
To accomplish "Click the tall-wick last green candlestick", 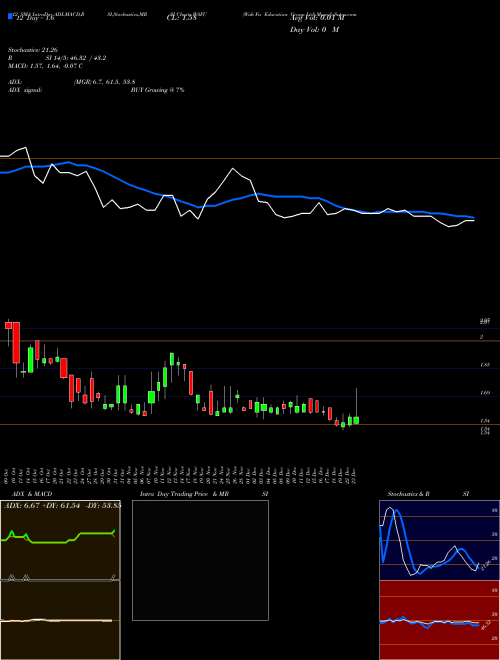I will pos(356,420).
